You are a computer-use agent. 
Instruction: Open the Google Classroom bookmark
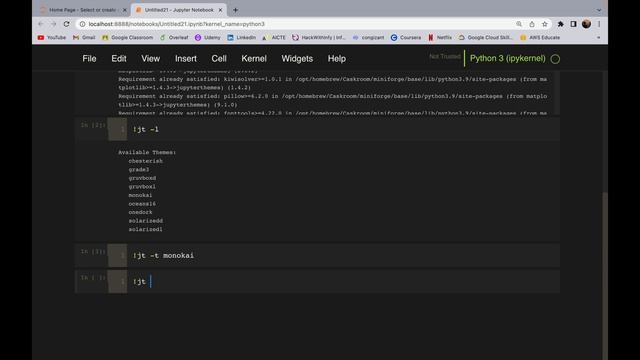pos(127,38)
